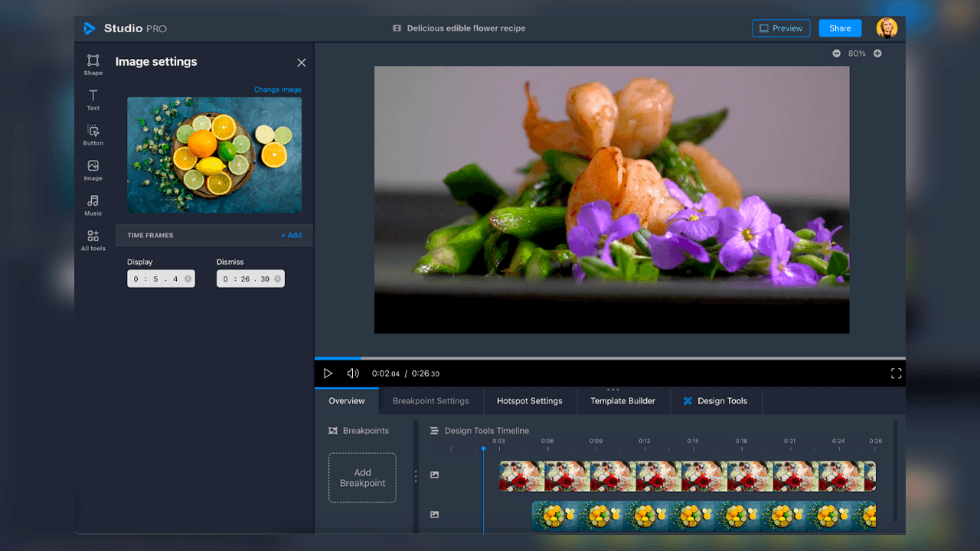The height and width of the screenshot is (551, 980).
Task: Click the 80% zoom level value
Action: (x=857, y=54)
